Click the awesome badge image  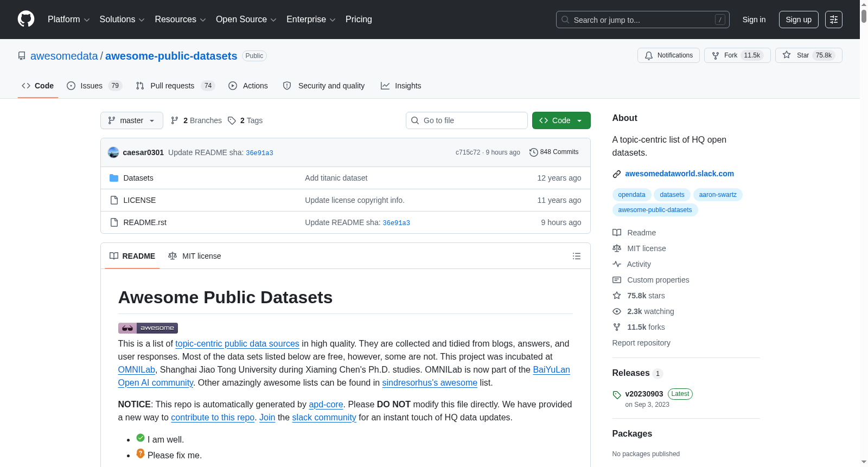coord(148,328)
